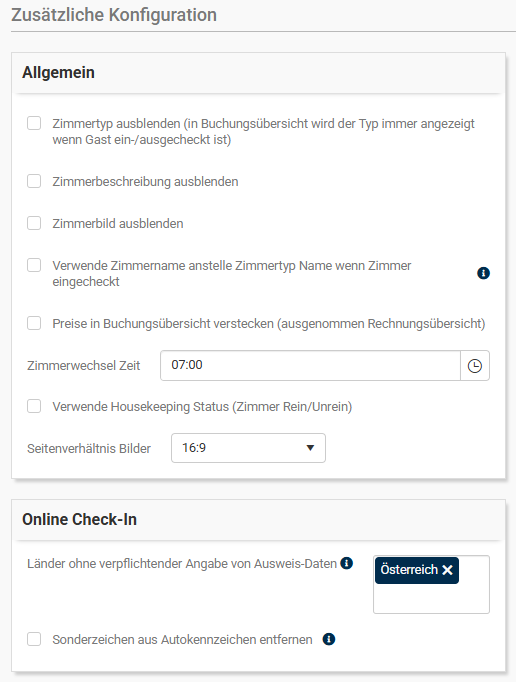Click inside the countries tag input box
The image size is (516, 682).
click(x=431, y=597)
